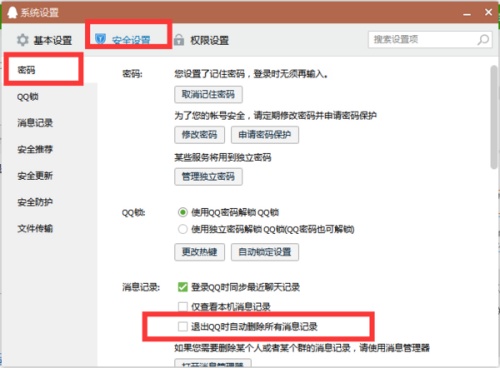This screenshot has width=500, height=368.
Task: Enable 退出QQ时自动删除所有消息记录 checkbox
Action: pos(183,326)
